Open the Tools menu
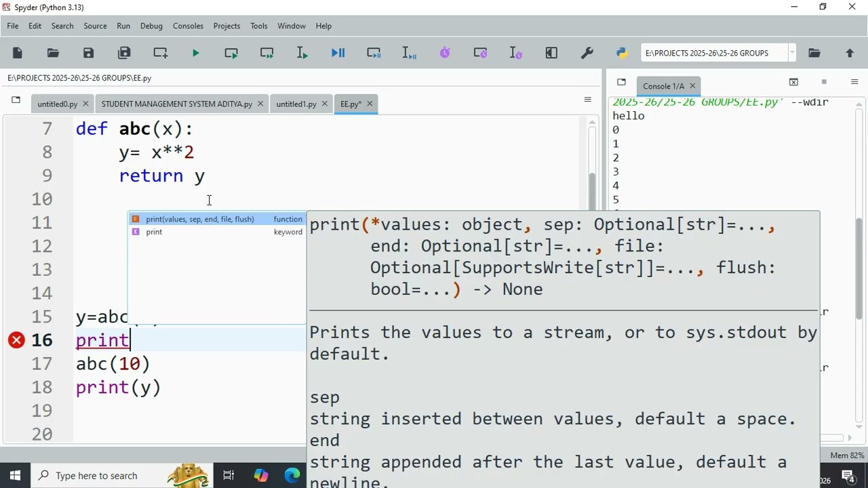 (x=259, y=26)
